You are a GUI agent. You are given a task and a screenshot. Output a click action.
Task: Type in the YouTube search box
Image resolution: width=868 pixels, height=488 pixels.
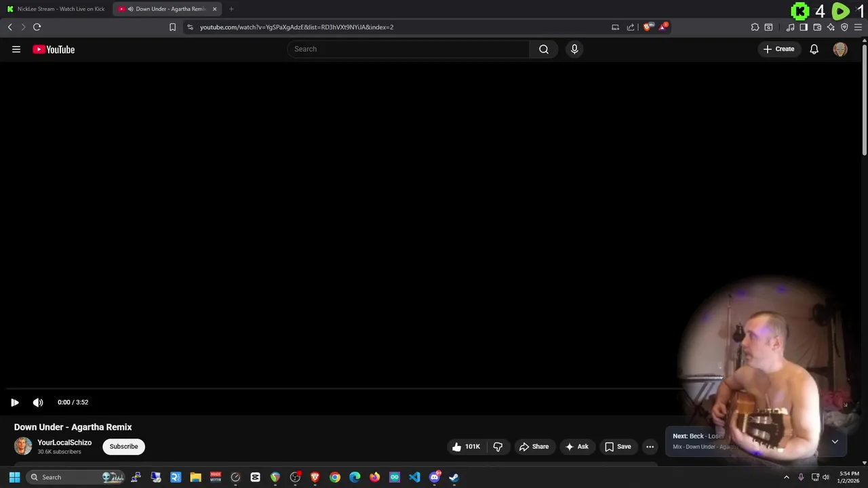pos(408,49)
